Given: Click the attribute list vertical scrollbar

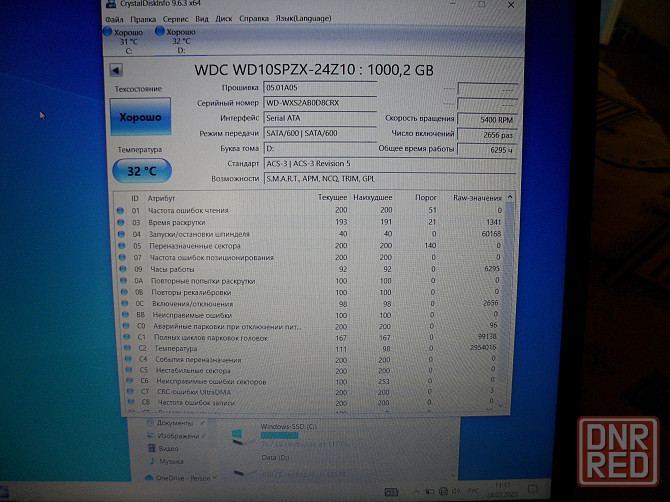Looking at the screenshot, I should 505,301.
